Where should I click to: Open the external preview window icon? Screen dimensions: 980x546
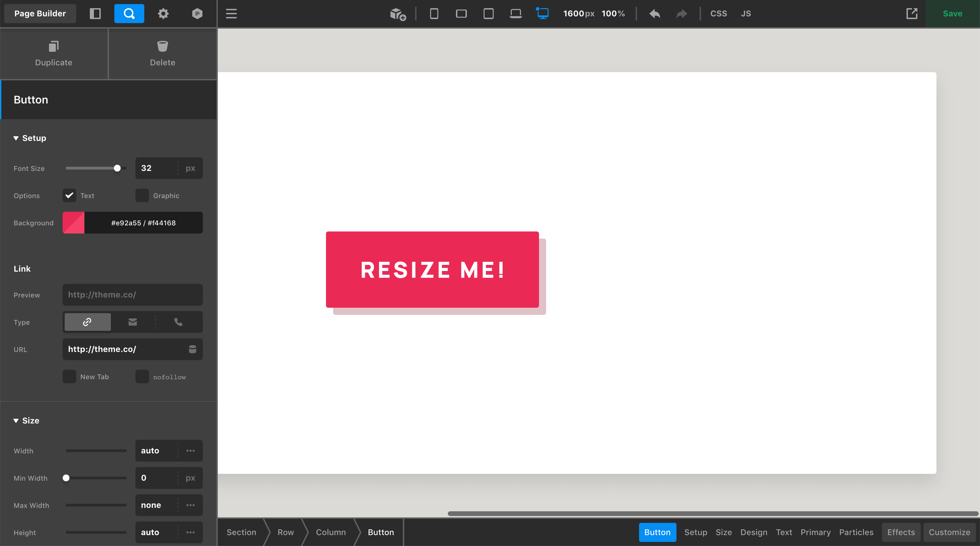912,14
